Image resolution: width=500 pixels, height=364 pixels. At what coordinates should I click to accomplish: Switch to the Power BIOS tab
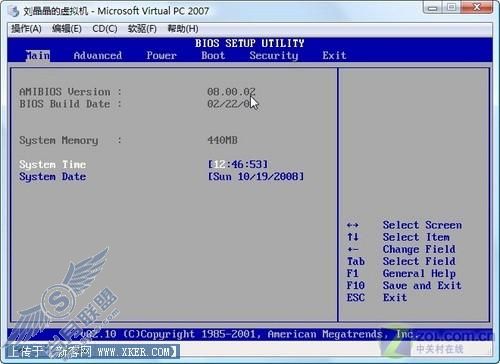coord(161,55)
